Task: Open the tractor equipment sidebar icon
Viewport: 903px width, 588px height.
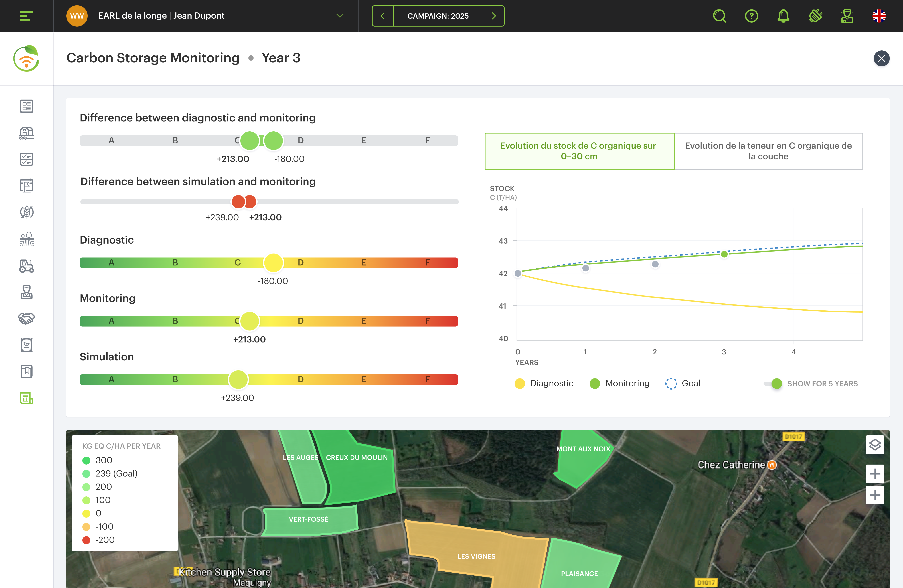Action: pyautogui.click(x=27, y=266)
